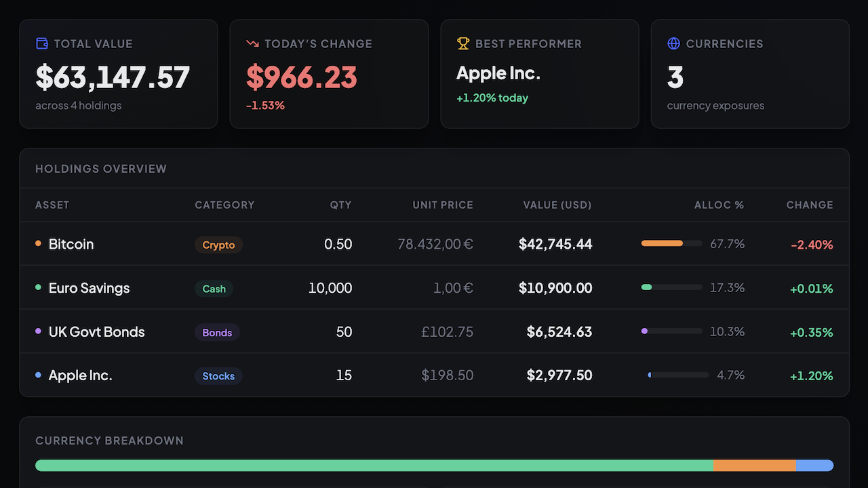The width and height of the screenshot is (868, 488).
Task: Click the trophy icon on Best Performer card
Action: point(463,43)
